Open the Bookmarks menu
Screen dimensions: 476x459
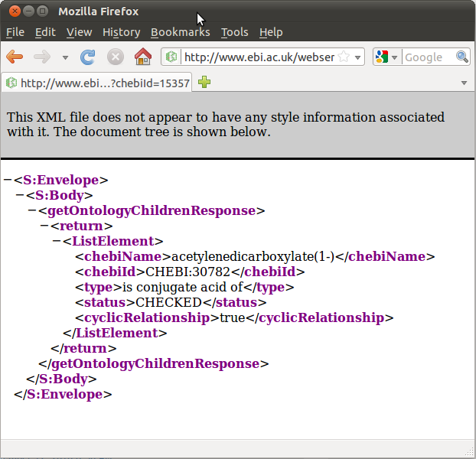180,32
